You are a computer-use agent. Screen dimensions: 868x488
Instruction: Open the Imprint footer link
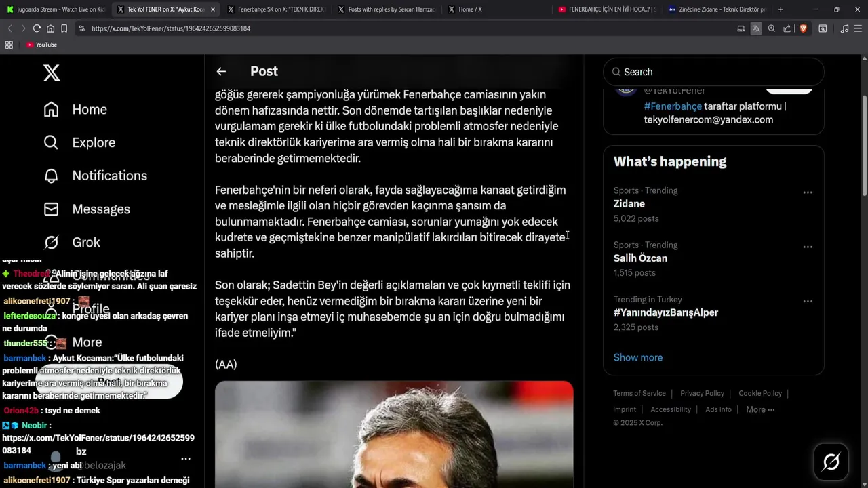(x=625, y=409)
